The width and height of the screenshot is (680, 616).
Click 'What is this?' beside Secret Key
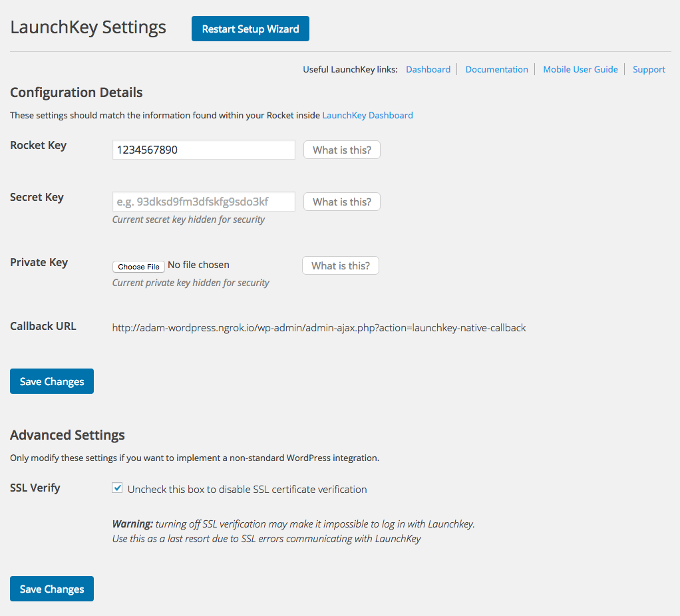(x=342, y=202)
